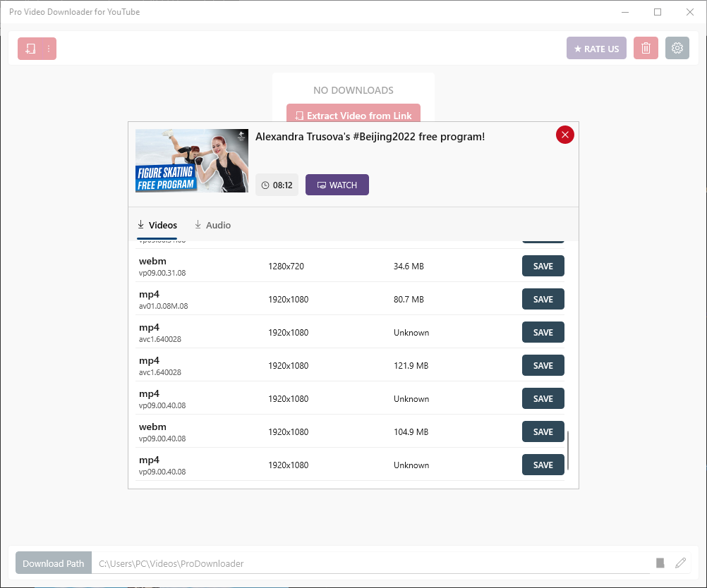Click Extract Video from Link button

353,114
